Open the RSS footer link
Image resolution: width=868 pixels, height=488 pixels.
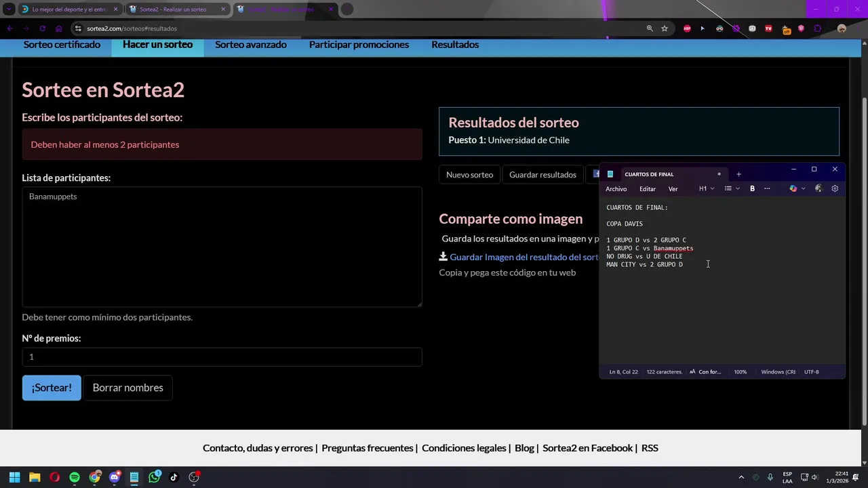[650, 448]
